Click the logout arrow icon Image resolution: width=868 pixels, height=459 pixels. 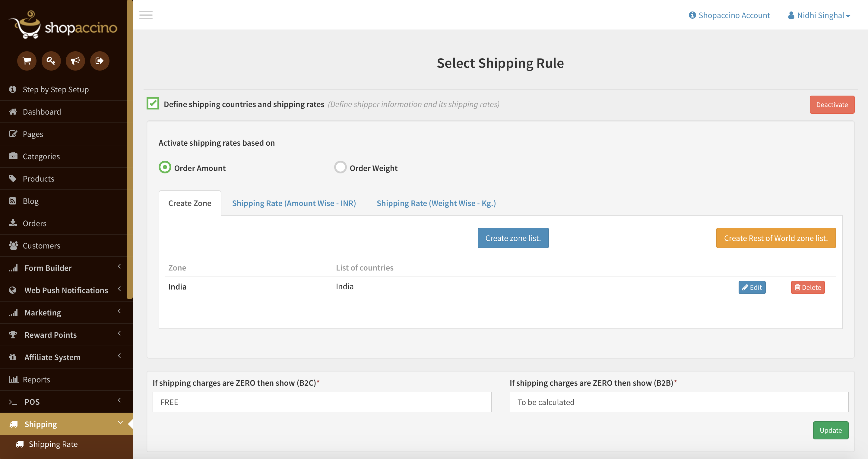coord(100,61)
